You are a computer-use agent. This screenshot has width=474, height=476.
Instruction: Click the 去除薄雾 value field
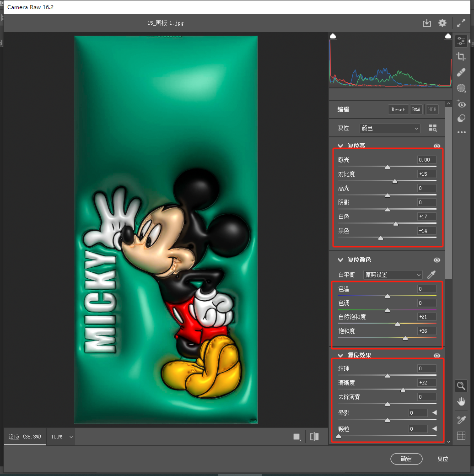(427, 397)
